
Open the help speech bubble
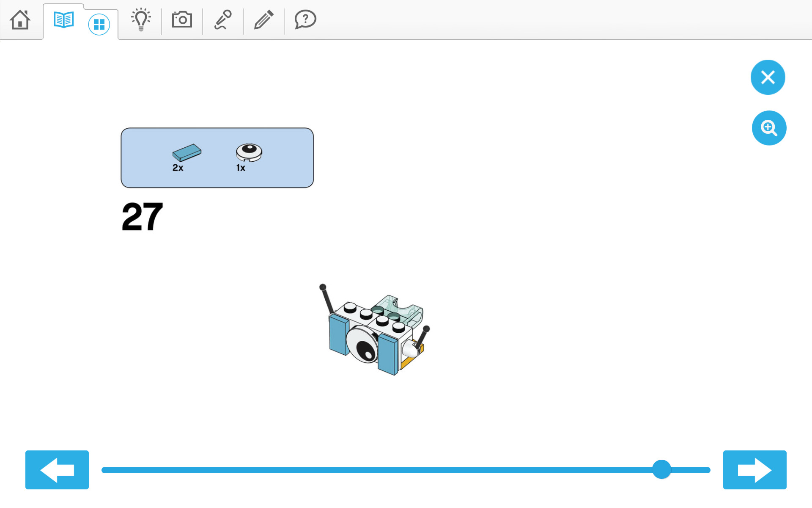pos(305,19)
